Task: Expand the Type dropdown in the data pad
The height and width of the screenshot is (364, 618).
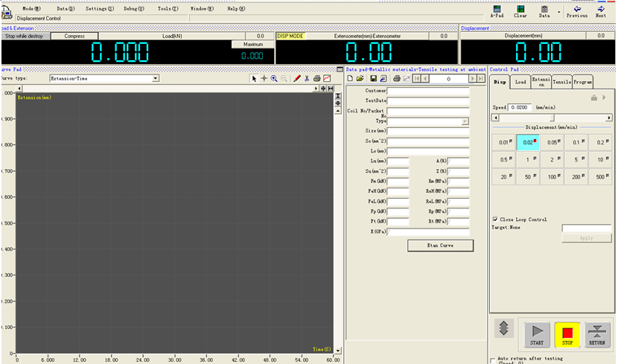Action: tap(465, 121)
